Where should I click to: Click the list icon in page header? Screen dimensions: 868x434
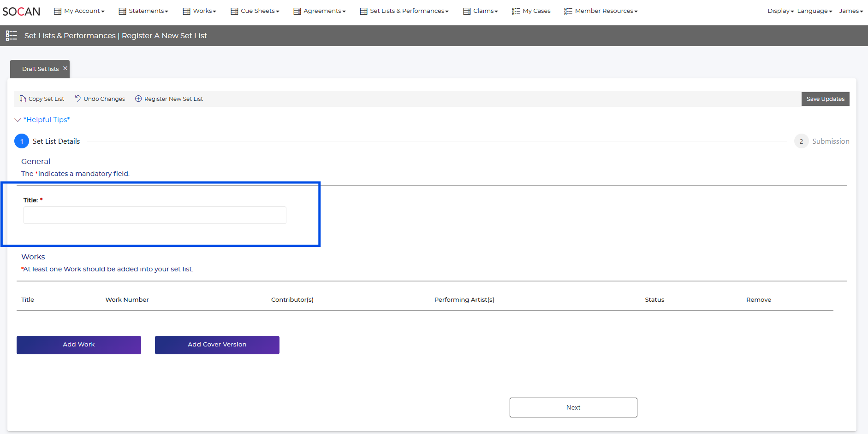click(12, 35)
